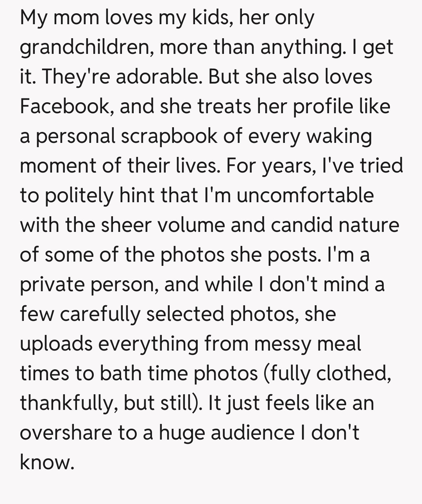This screenshot has width=422, height=504.
Task: Click the word "carefully" in the text
Action: (100, 313)
